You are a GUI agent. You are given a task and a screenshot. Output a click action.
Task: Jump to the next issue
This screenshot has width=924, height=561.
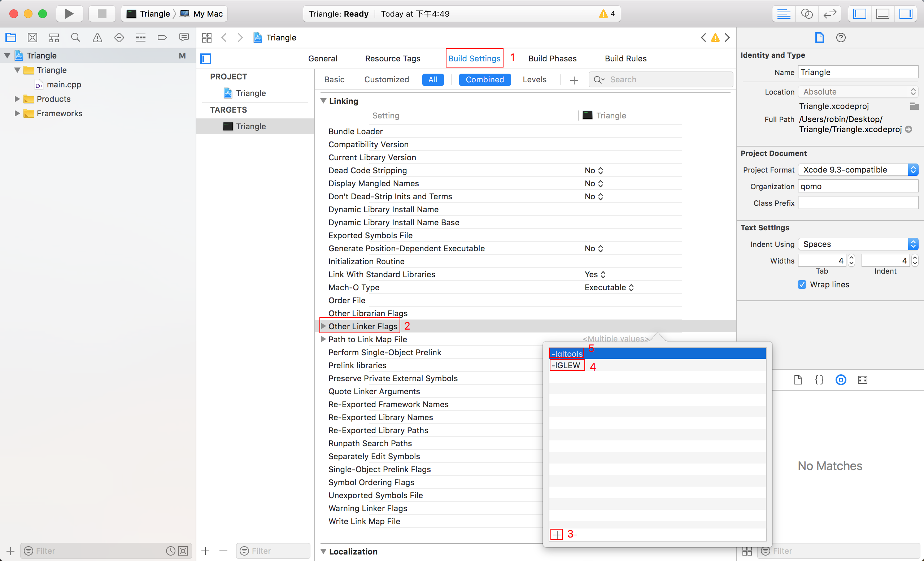[x=728, y=38]
